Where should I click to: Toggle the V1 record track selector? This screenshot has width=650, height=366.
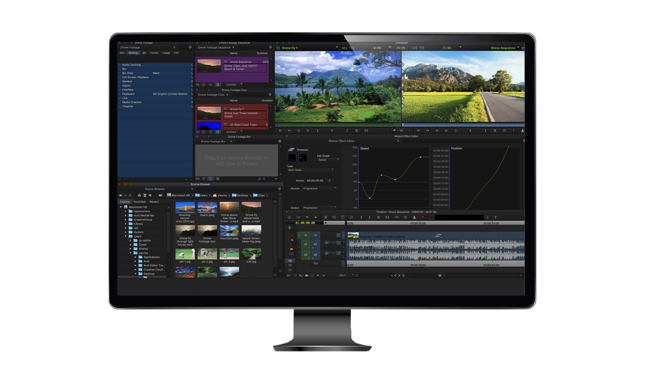point(315,235)
